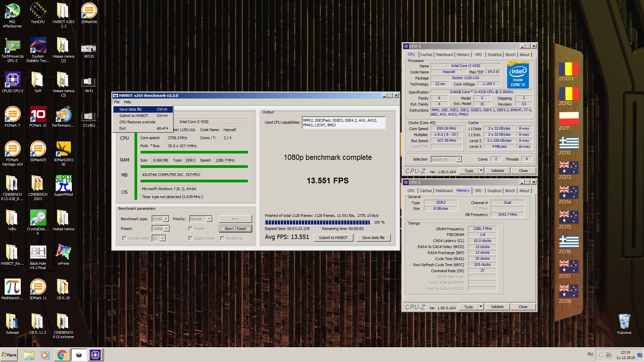This screenshot has height=362, width=644.
Task: Open the Recycle Bin (Корзина)
Action: pos(624,324)
